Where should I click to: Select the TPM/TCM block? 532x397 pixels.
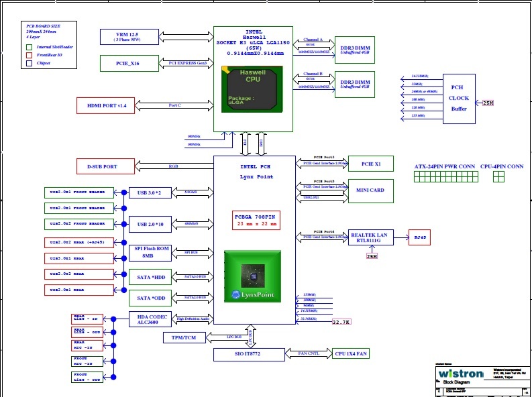coord(184,338)
